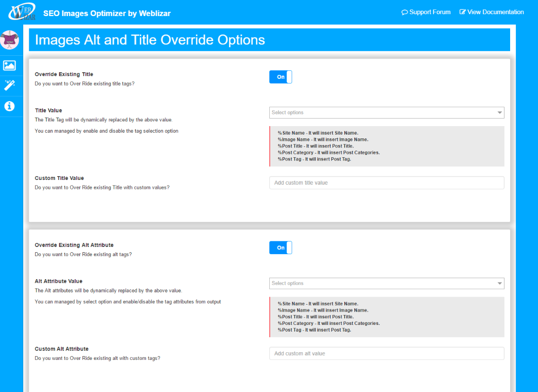Open the purple avatar item in sidebar
This screenshot has height=392, width=538.
10,41
